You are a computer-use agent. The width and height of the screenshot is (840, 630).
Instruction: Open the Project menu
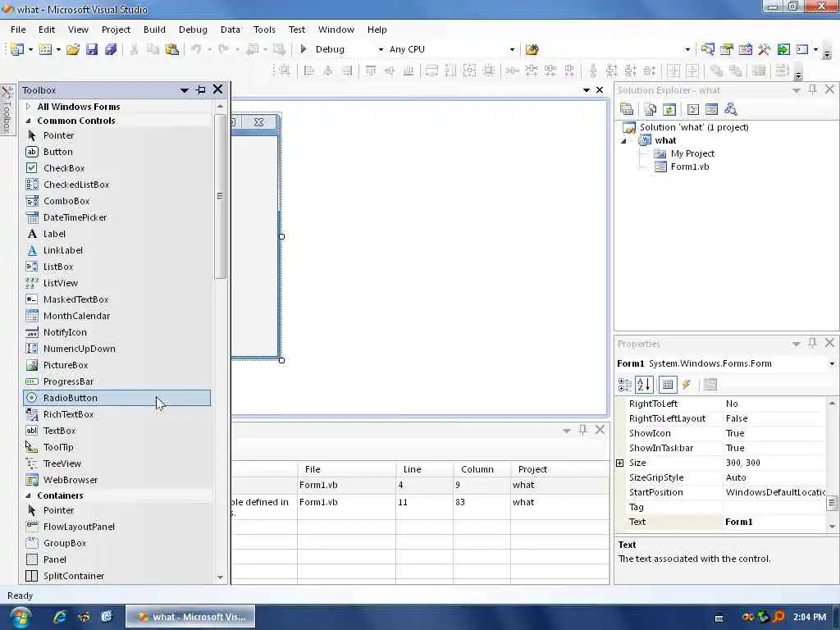pyautogui.click(x=116, y=30)
